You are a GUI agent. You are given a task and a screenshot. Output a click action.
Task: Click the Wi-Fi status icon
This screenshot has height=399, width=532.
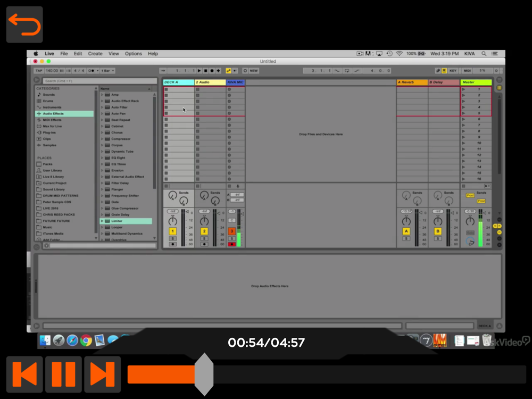pyautogui.click(x=400, y=54)
